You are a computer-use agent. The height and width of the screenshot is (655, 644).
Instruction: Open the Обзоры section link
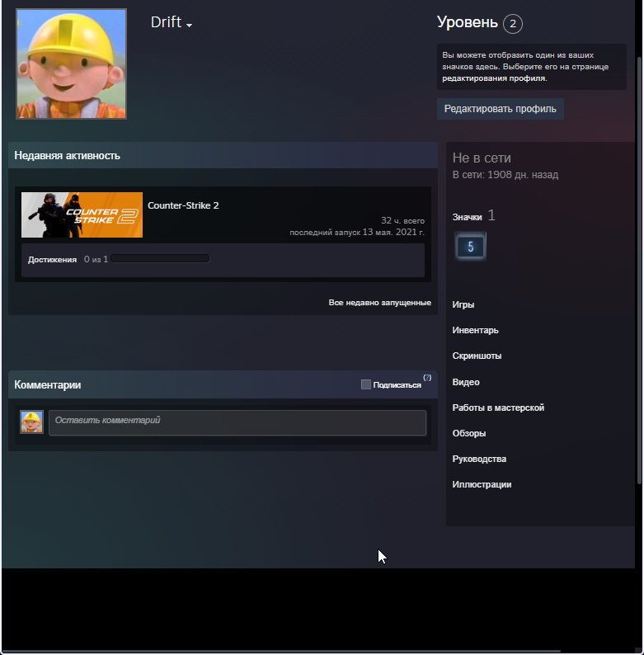pyautogui.click(x=469, y=433)
